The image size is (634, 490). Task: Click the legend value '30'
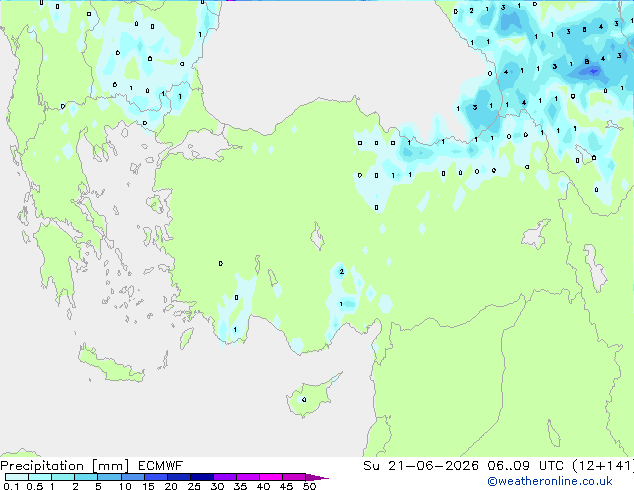tap(217, 486)
